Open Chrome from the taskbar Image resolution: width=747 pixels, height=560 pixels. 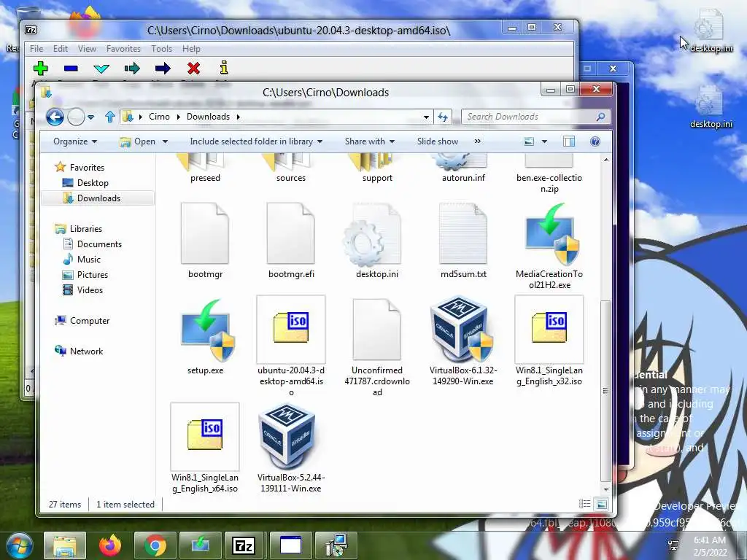point(155,545)
